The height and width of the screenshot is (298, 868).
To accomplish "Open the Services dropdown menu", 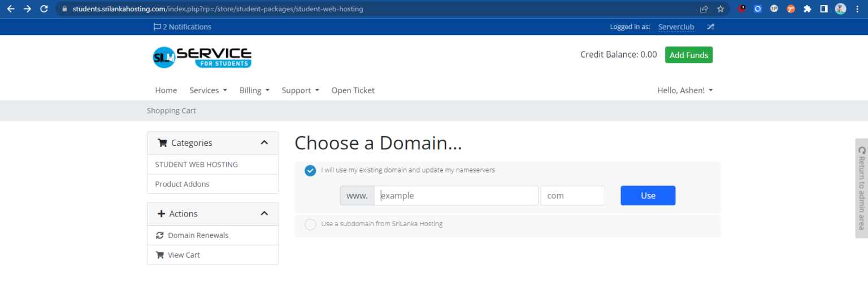I will [x=208, y=90].
